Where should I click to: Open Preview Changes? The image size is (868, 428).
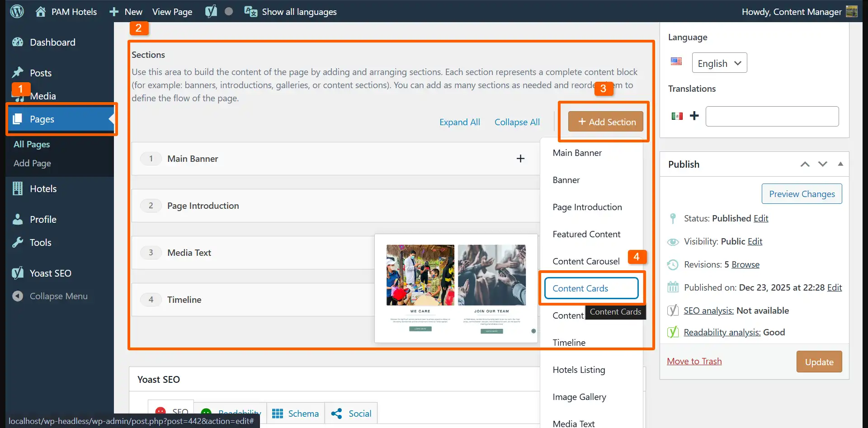coord(802,193)
